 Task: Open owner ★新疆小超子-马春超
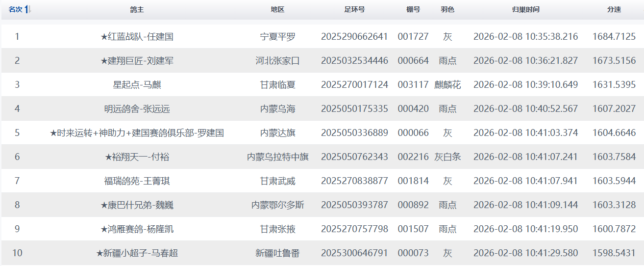pyautogui.click(x=137, y=253)
